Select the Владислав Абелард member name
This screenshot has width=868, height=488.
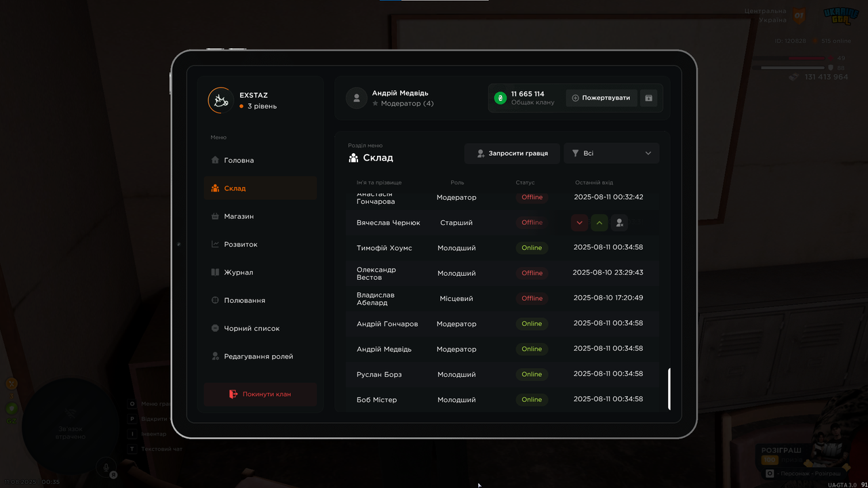[x=376, y=299]
